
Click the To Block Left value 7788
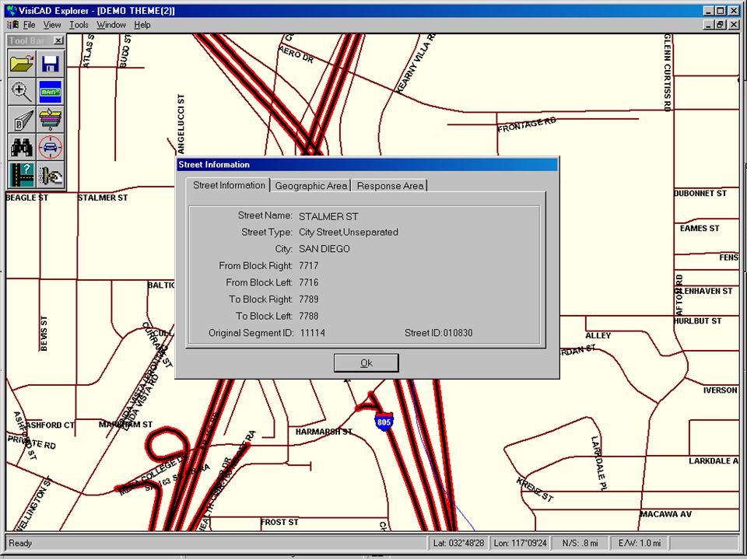(x=309, y=316)
